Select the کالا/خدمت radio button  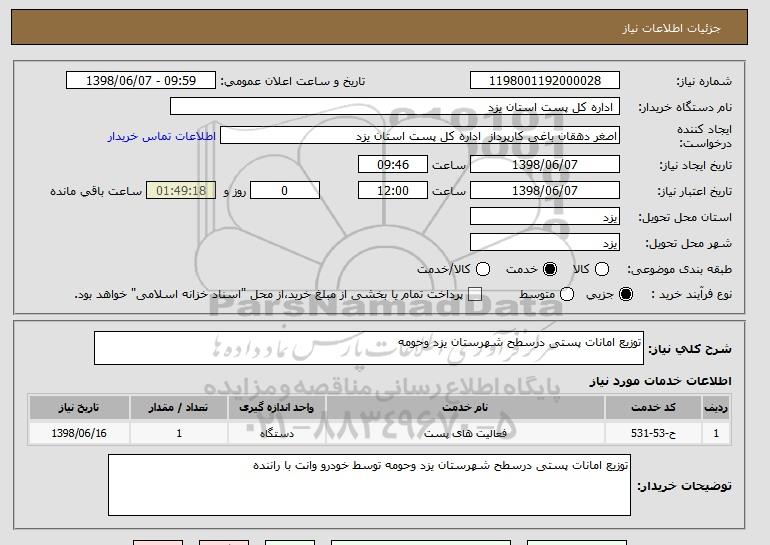483,269
